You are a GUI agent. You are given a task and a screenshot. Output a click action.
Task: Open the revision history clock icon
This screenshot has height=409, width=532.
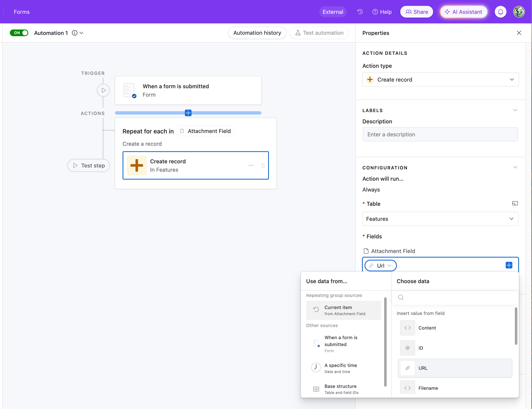click(360, 12)
